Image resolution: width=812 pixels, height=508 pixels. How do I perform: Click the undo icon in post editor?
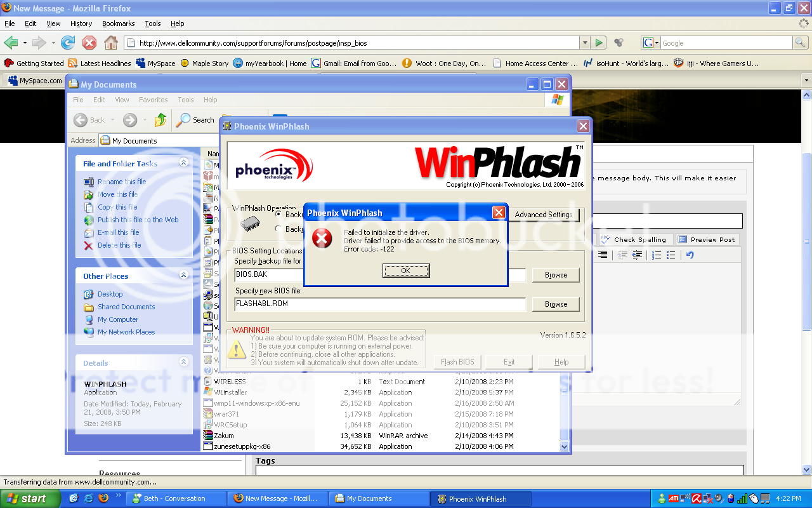[690, 255]
